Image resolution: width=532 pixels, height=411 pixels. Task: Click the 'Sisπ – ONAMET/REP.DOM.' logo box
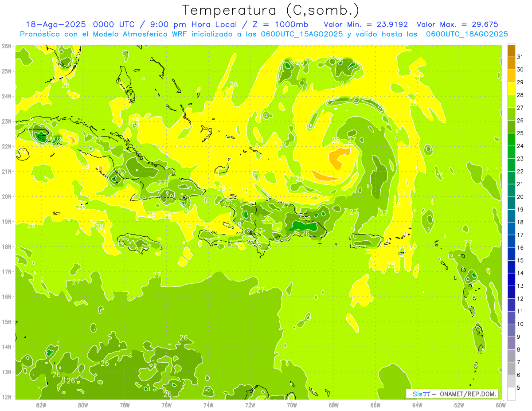pos(452,394)
